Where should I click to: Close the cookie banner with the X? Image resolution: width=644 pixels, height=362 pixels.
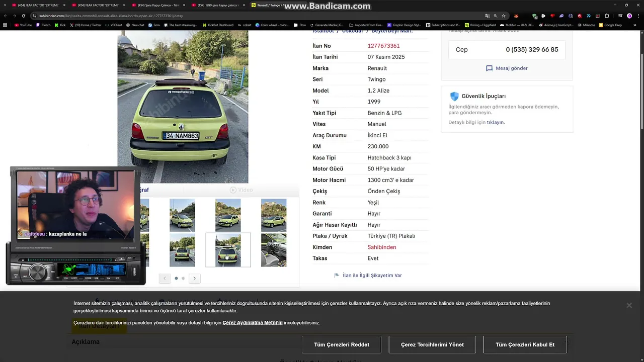point(629,305)
